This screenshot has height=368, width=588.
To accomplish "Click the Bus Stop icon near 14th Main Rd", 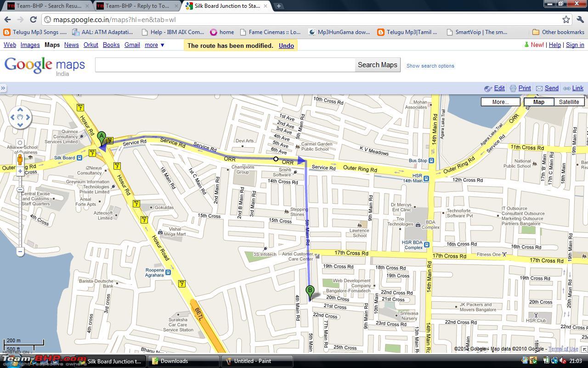I will click(x=431, y=161).
